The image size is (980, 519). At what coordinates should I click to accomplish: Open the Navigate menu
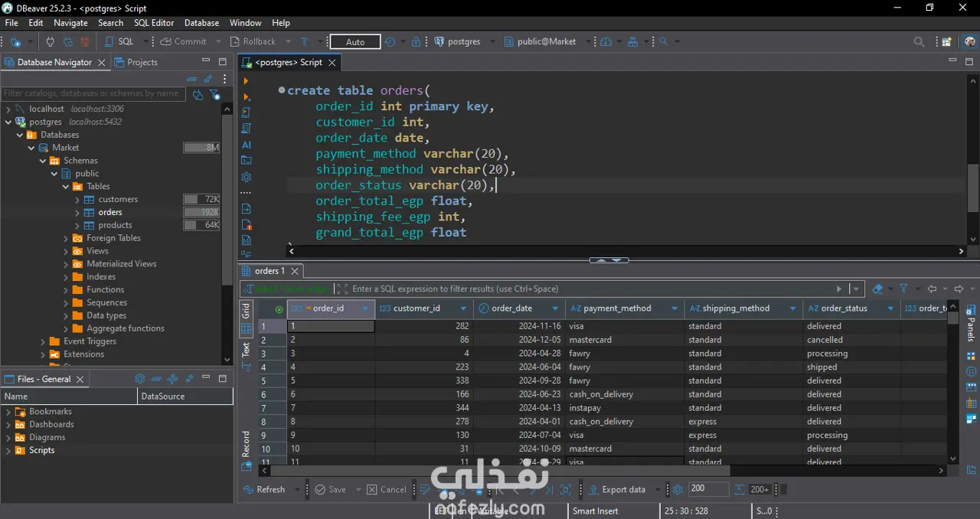tap(70, 23)
